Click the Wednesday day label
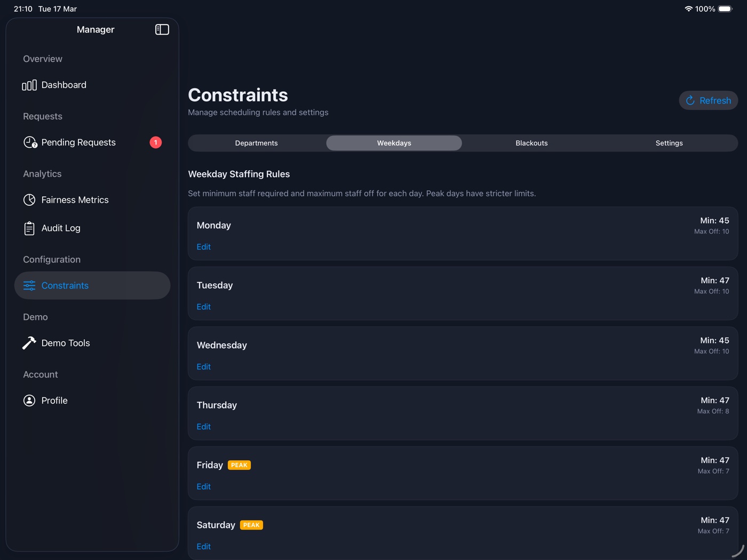747x560 pixels. tap(222, 345)
